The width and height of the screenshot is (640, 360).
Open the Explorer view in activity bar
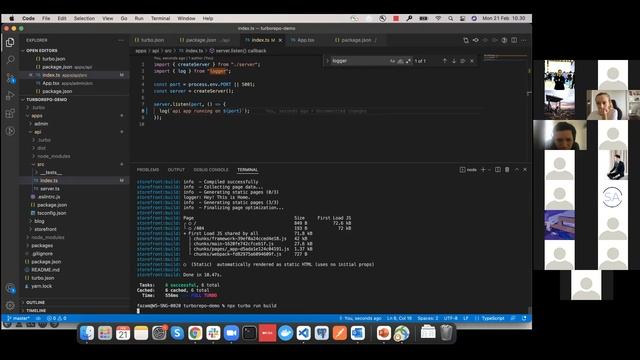(10, 42)
